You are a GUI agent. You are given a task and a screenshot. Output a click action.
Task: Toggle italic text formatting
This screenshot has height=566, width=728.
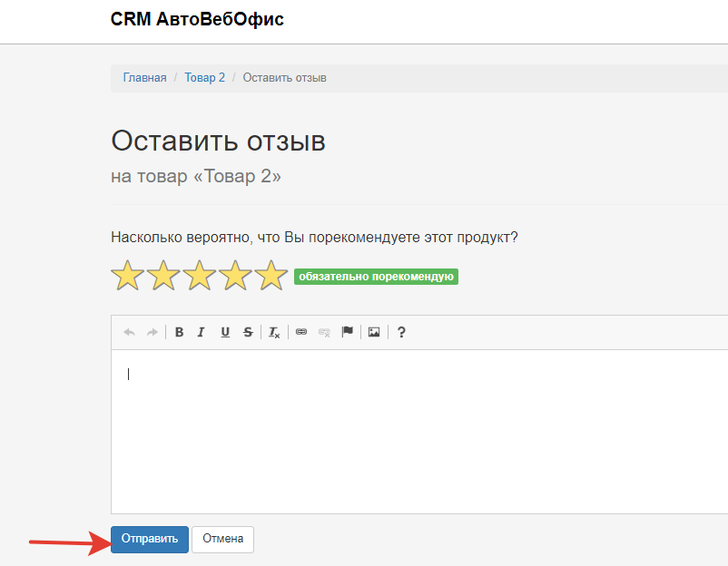[202, 333]
